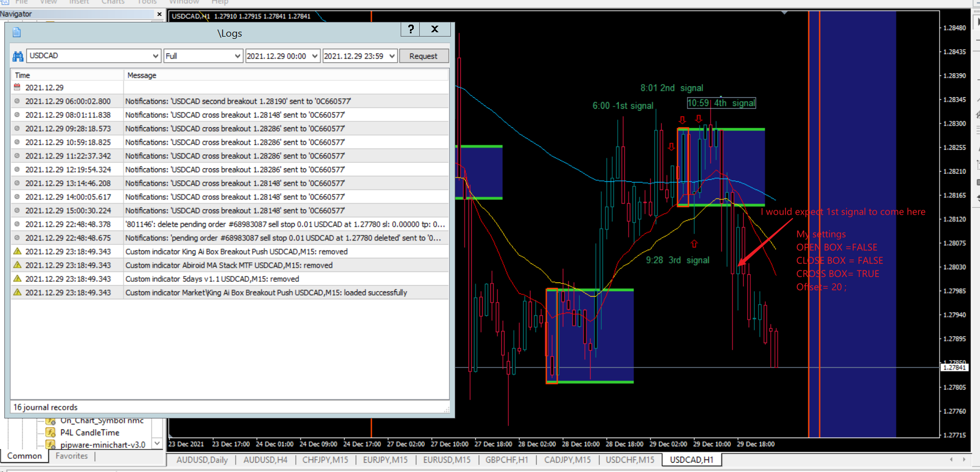This screenshot has height=472, width=980.
Task: Click the status dot for the 11:22:37.342 entry
Action: [x=17, y=156]
